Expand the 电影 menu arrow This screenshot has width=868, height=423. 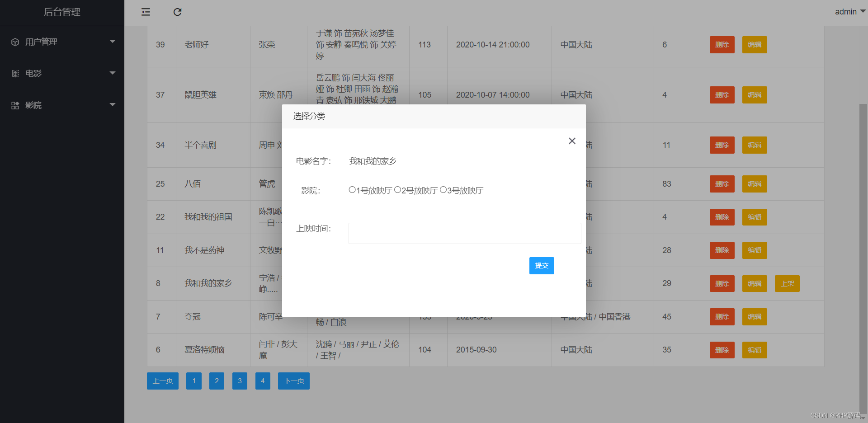[x=113, y=73]
